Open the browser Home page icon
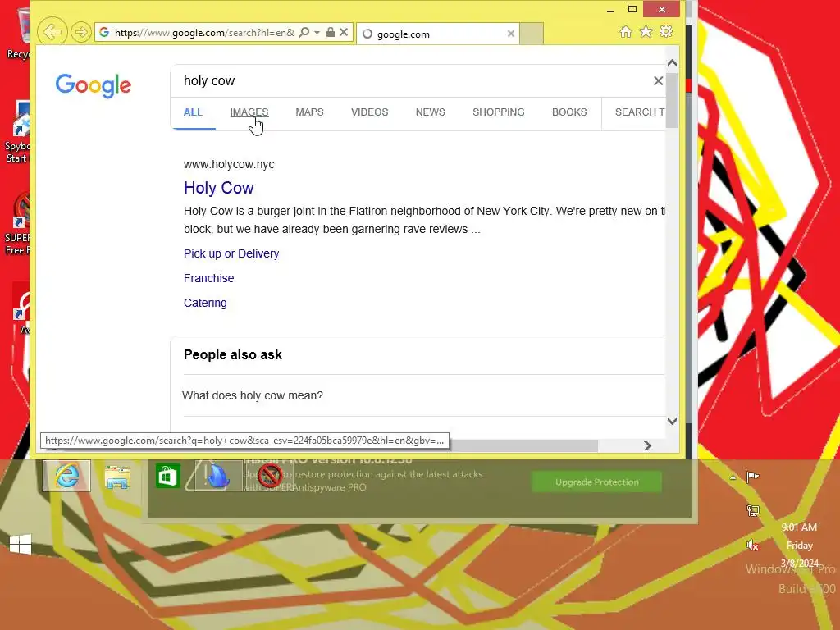 pyautogui.click(x=626, y=32)
